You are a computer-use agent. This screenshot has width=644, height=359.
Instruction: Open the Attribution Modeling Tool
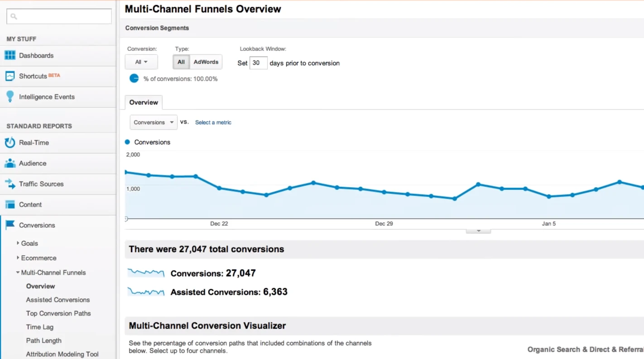click(62, 354)
